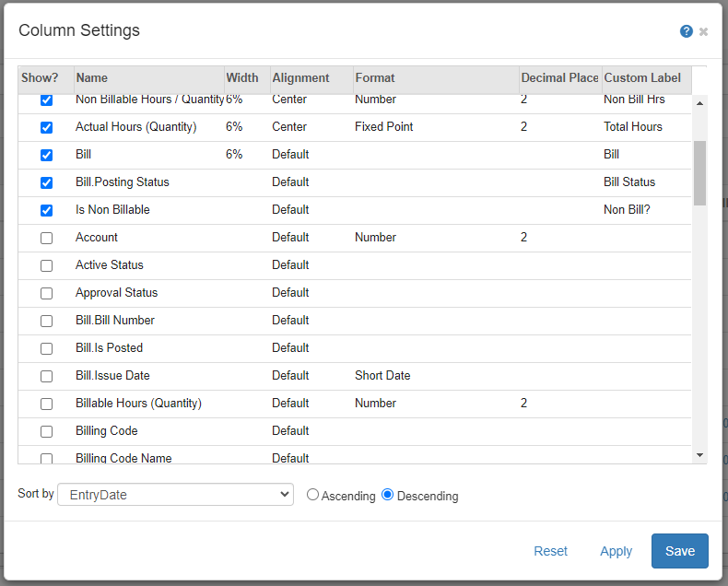
Task: Click Fixed Point format cell
Action: (x=384, y=127)
